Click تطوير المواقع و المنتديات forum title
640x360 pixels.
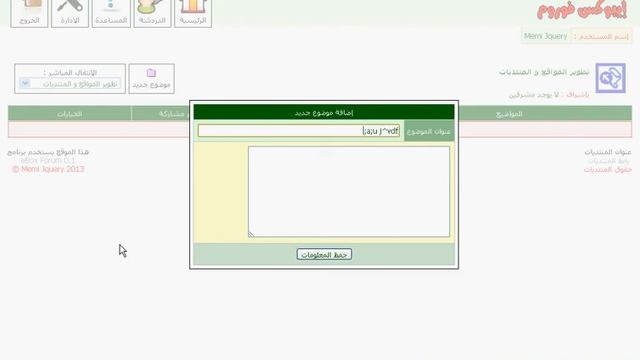coord(544,72)
